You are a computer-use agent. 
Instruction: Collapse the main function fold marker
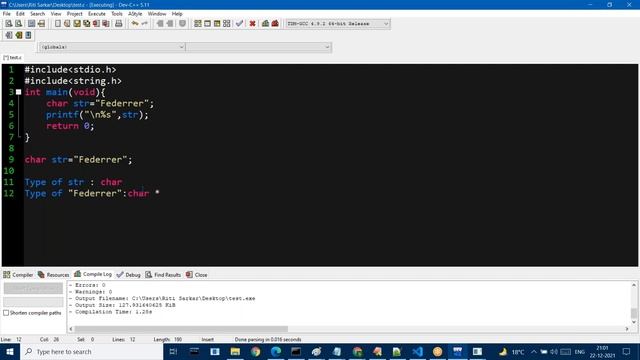point(18,92)
